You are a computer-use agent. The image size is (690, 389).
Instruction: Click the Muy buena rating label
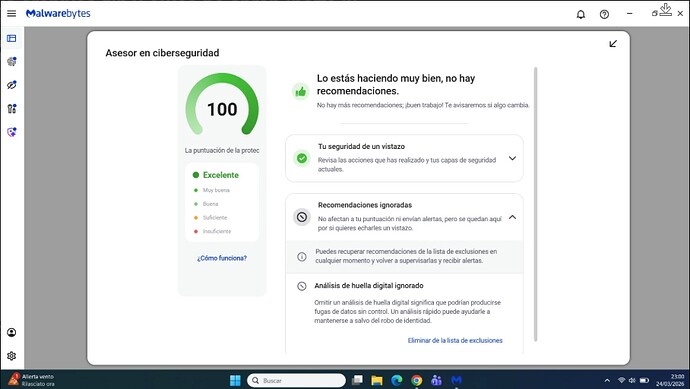coord(216,191)
